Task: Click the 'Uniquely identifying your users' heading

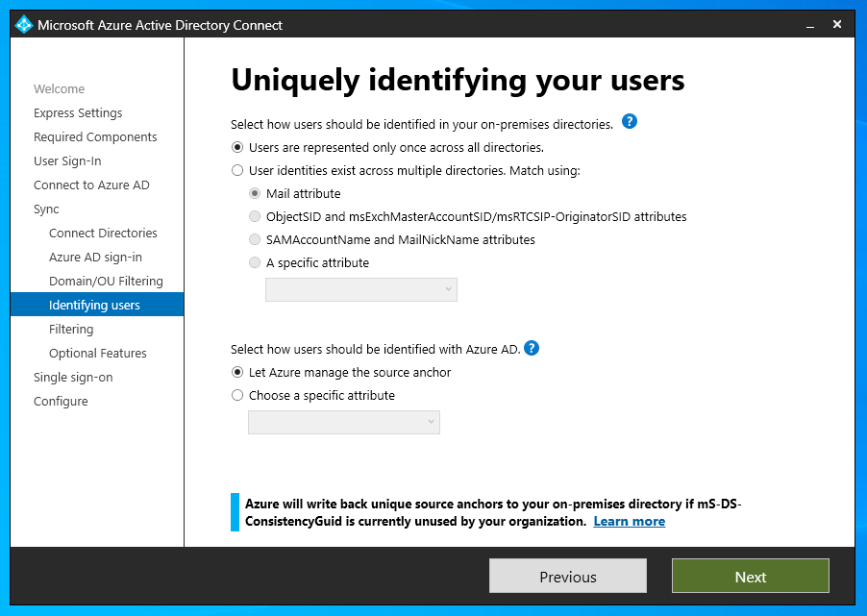Action: 458,80
